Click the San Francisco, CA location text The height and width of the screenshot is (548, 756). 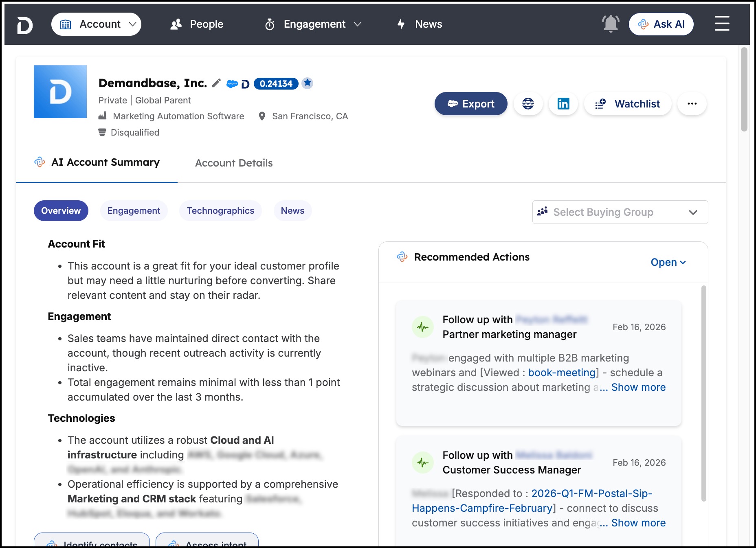pyautogui.click(x=310, y=116)
